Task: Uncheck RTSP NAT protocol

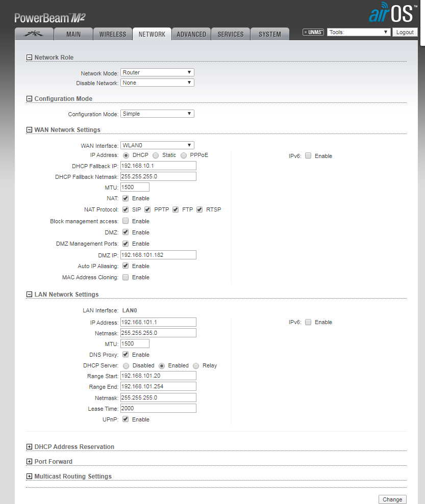Action: point(199,209)
